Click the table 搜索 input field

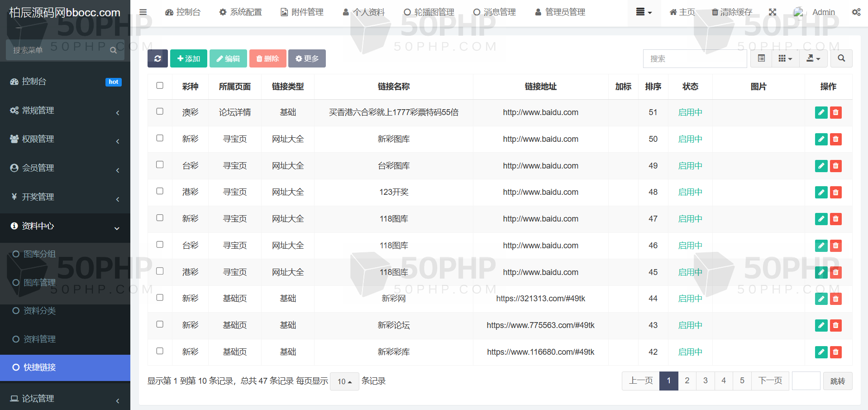pyautogui.click(x=695, y=58)
